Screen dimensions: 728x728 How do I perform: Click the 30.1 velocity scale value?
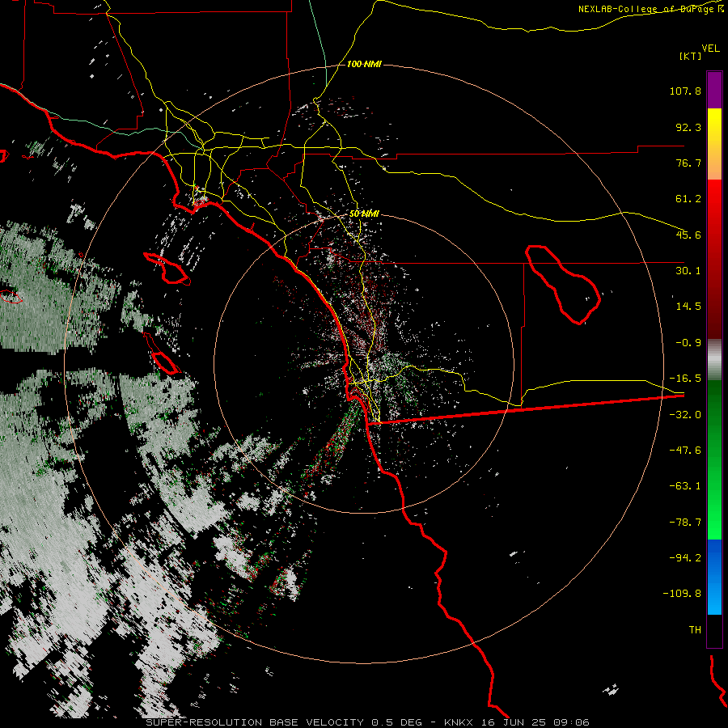[688, 271]
